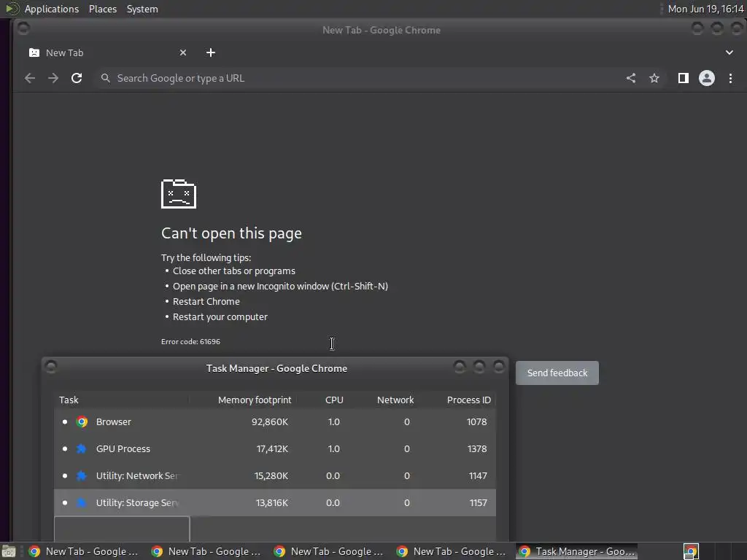The height and width of the screenshot is (560, 747).
Task: Click the sad folder error icon
Action: (179, 194)
